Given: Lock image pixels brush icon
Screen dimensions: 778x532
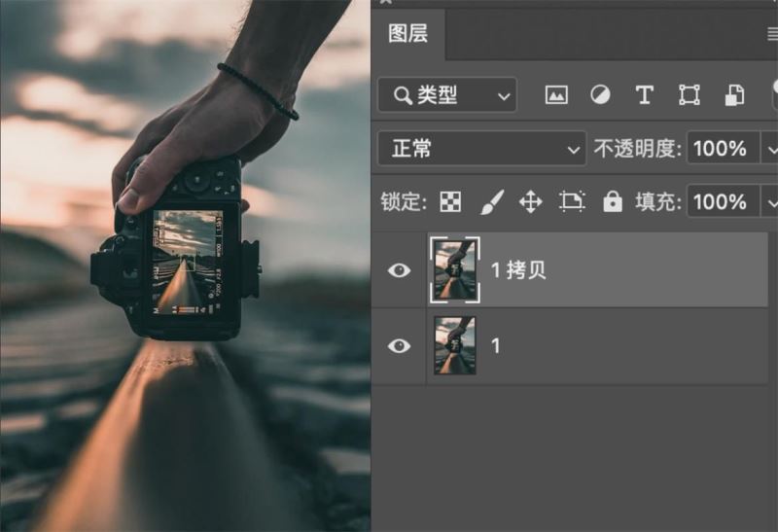Looking at the screenshot, I should pos(491,202).
